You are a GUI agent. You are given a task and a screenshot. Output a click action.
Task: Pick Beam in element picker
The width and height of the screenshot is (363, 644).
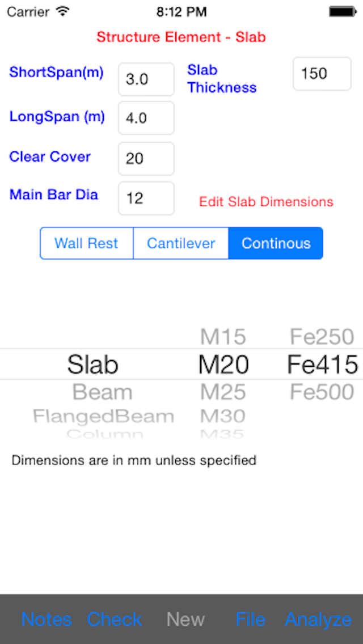[x=102, y=392]
